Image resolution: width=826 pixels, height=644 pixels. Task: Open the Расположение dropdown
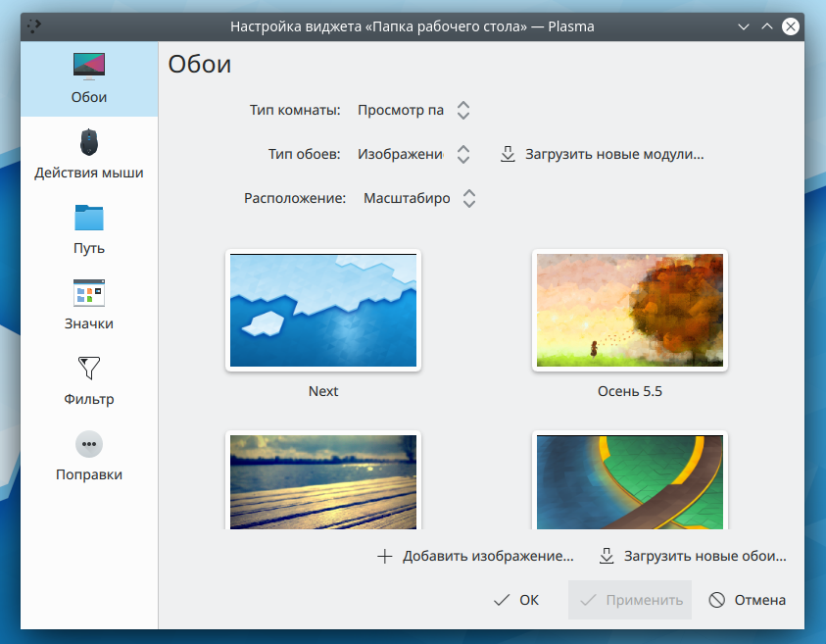coord(419,198)
